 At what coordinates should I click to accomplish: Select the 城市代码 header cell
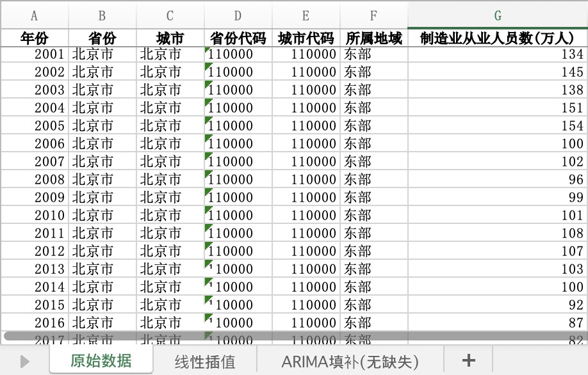point(306,38)
